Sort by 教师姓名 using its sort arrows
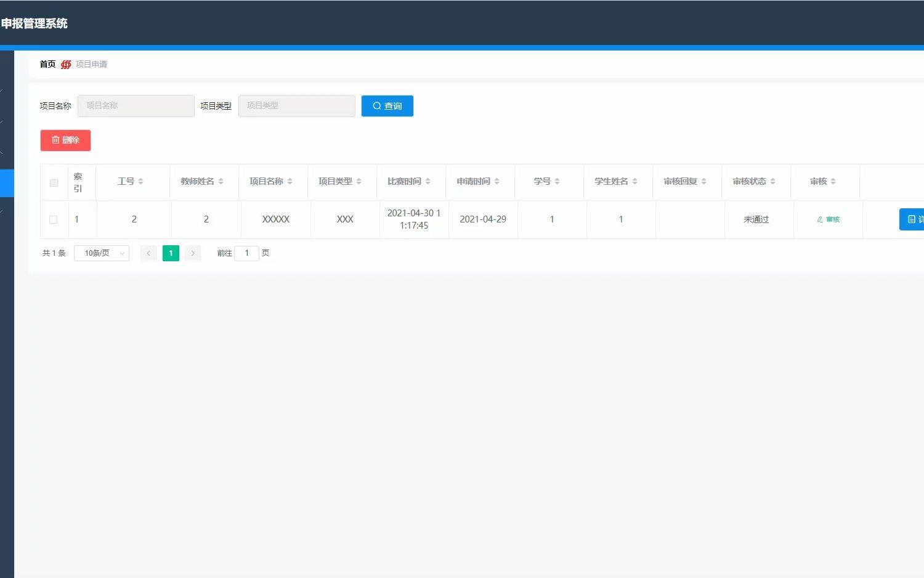 [221, 181]
